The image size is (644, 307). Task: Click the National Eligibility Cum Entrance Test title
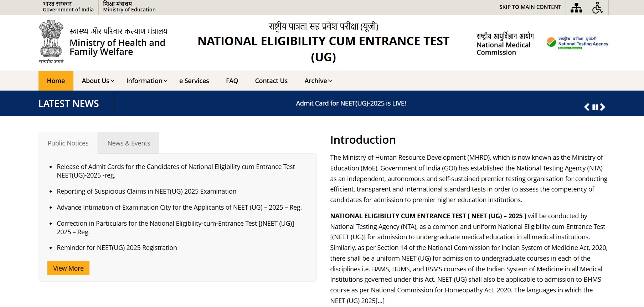pos(324,49)
